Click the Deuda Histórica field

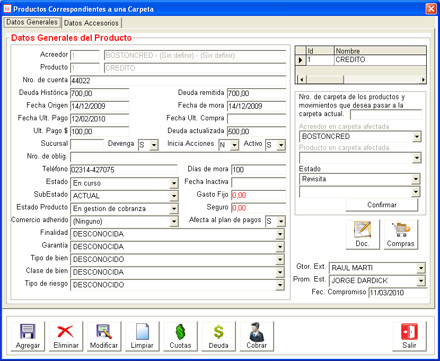(100, 93)
